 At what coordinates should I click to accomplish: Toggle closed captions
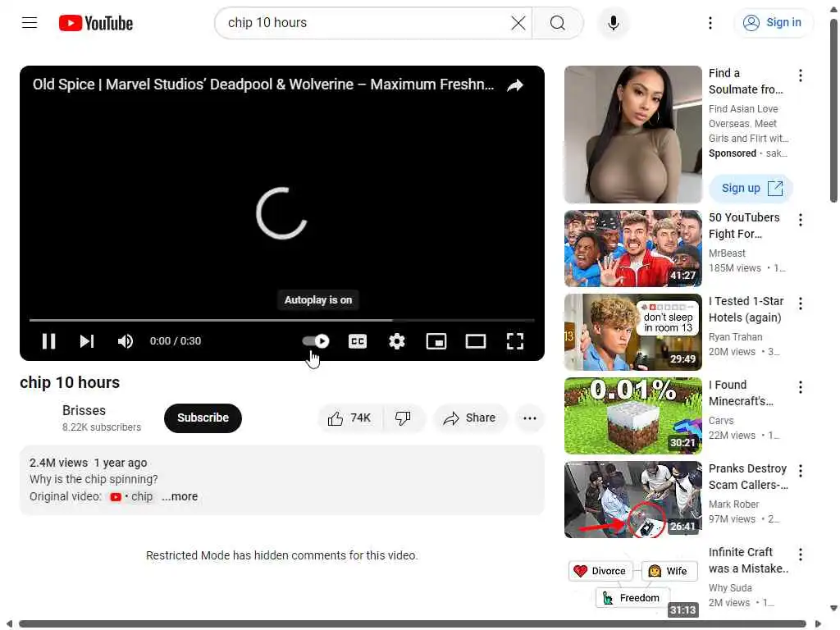tap(358, 341)
